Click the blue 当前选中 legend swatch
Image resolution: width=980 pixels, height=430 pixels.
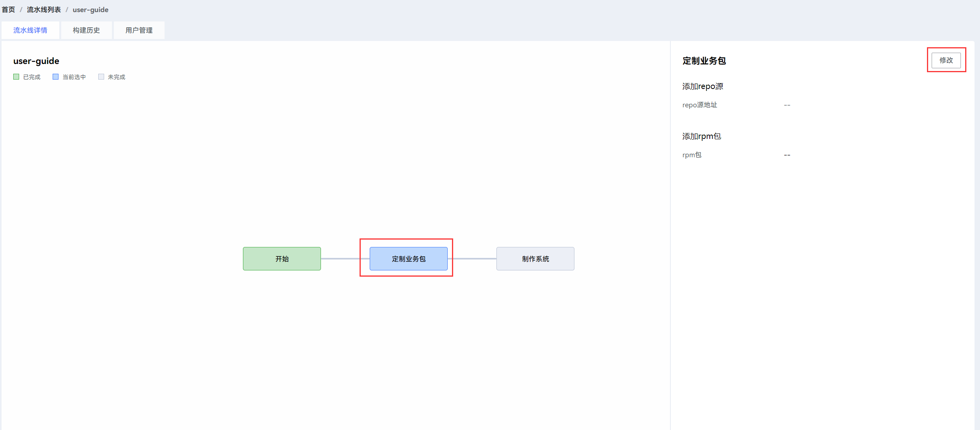[55, 77]
